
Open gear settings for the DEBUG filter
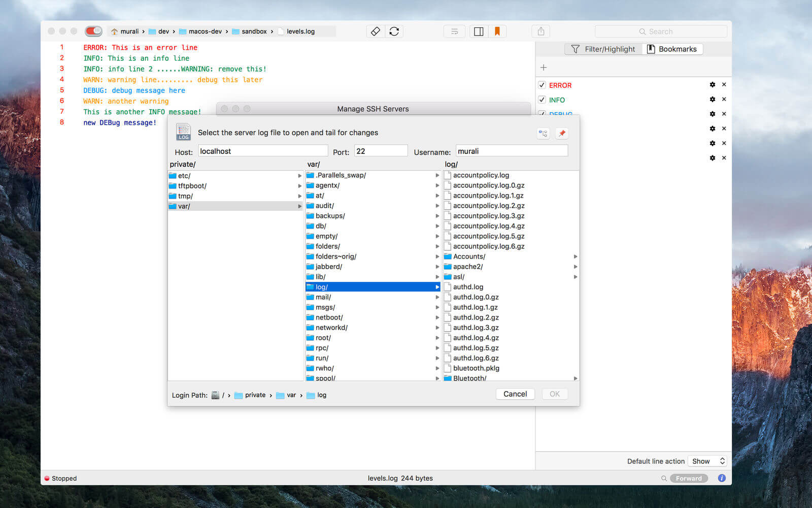713,114
